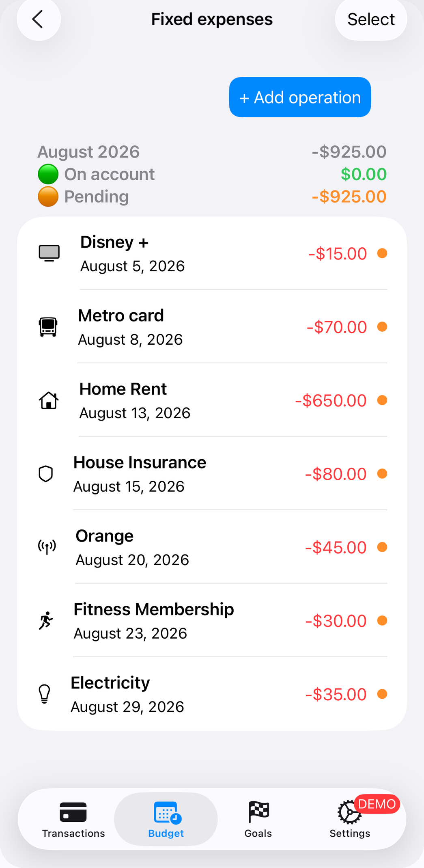Toggle the pending dot on Home Rent row
The image size is (424, 868).
[x=382, y=400]
